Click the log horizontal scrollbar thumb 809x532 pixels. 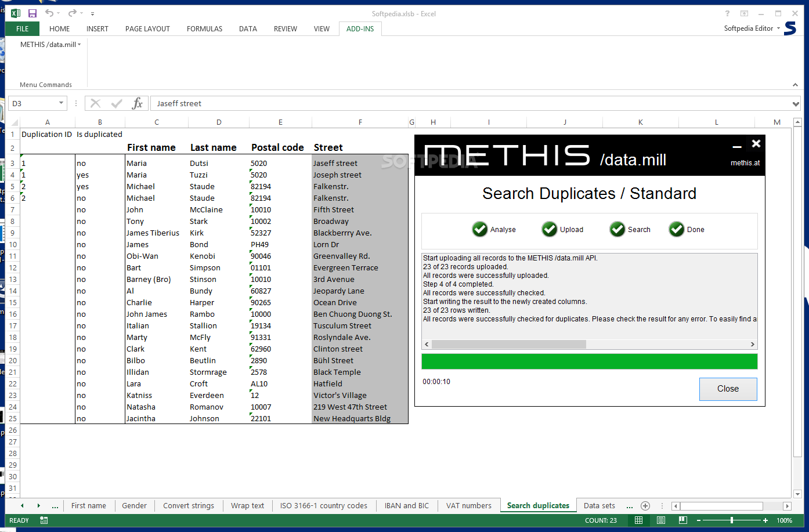pos(509,344)
